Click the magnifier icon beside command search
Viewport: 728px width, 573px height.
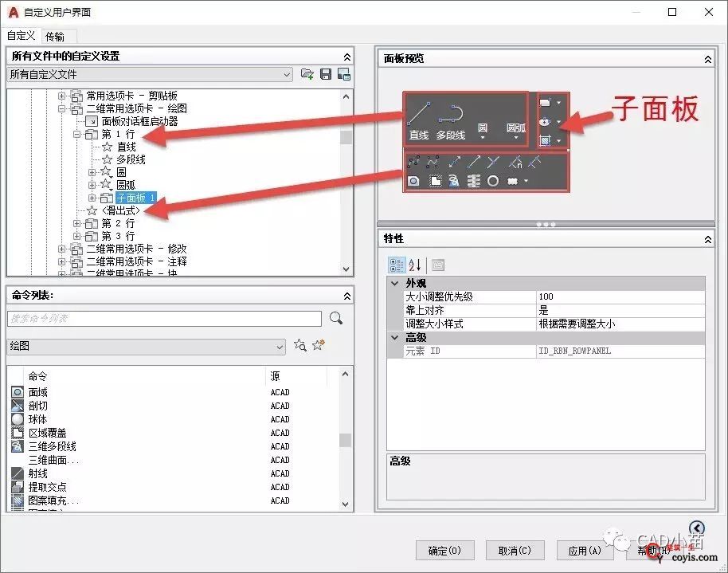(x=336, y=318)
